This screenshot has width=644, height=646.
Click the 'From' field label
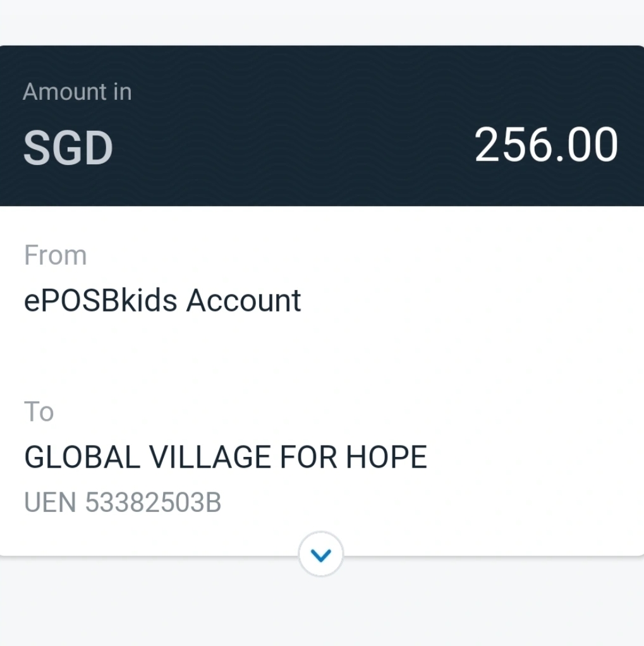tap(56, 255)
